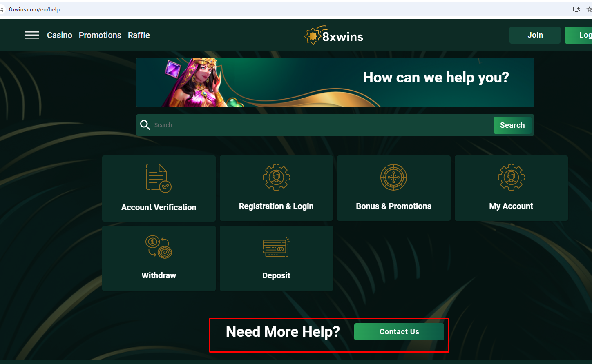This screenshot has height=364, width=592.
Task: Click into the help search field
Action: pyautogui.click(x=319, y=125)
